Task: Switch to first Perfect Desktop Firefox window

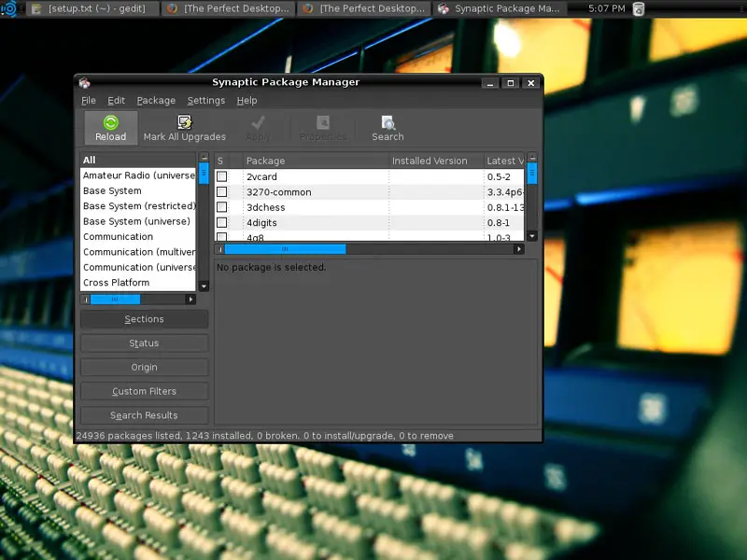Action: 229,8
